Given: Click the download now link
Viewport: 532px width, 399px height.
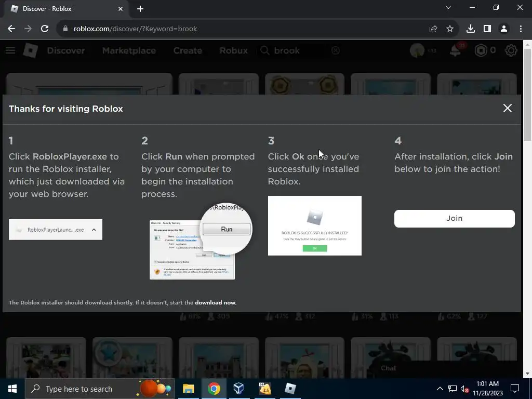Looking at the screenshot, I should click(216, 303).
